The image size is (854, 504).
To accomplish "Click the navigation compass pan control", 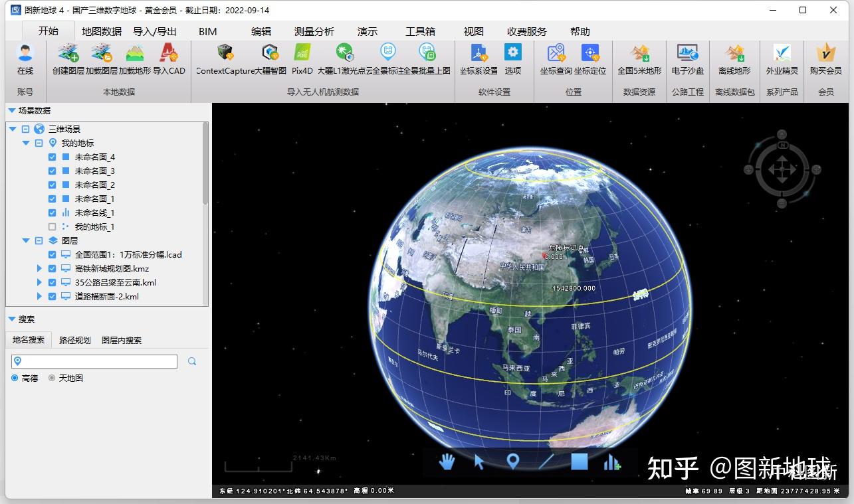I will [782, 169].
